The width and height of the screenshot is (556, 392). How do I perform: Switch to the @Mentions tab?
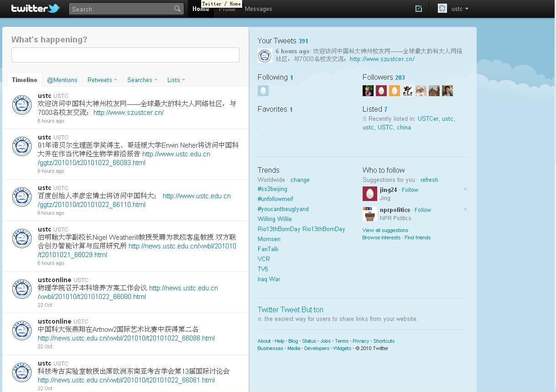click(62, 80)
